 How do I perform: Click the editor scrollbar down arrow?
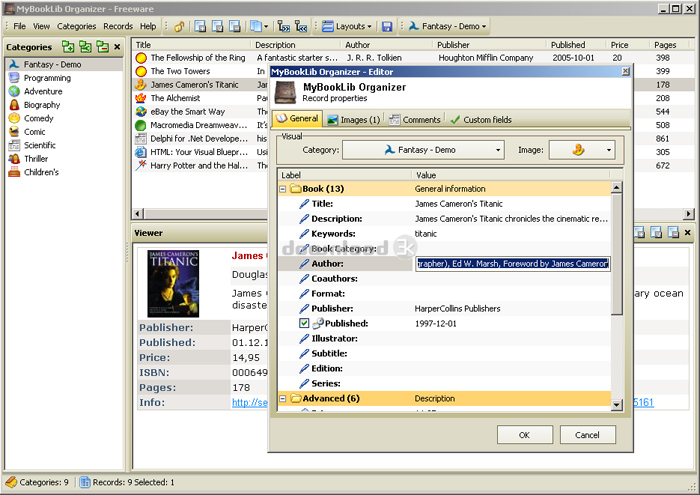617,405
